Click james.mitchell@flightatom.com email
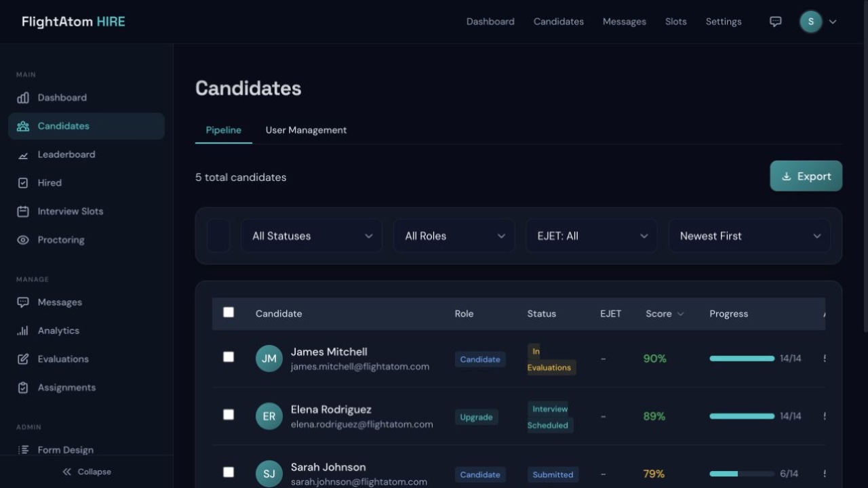Image resolution: width=868 pixels, height=488 pixels. pyautogui.click(x=360, y=367)
